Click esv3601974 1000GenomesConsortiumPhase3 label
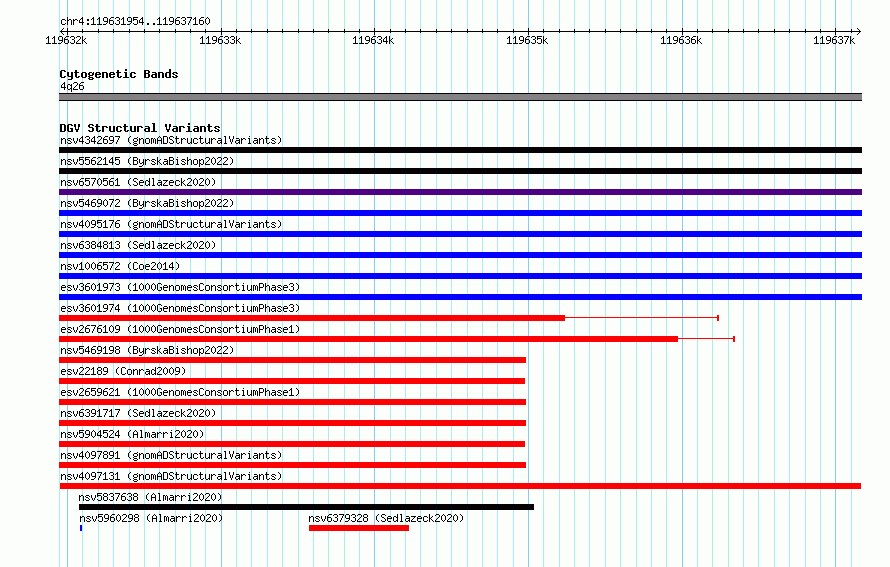This screenshot has height=567, width=890. (x=180, y=308)
